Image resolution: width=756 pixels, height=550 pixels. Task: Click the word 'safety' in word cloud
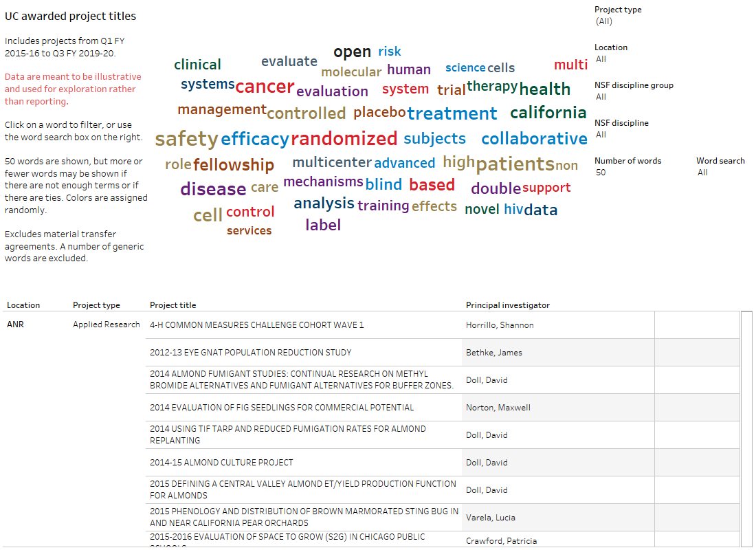point(186,139)
